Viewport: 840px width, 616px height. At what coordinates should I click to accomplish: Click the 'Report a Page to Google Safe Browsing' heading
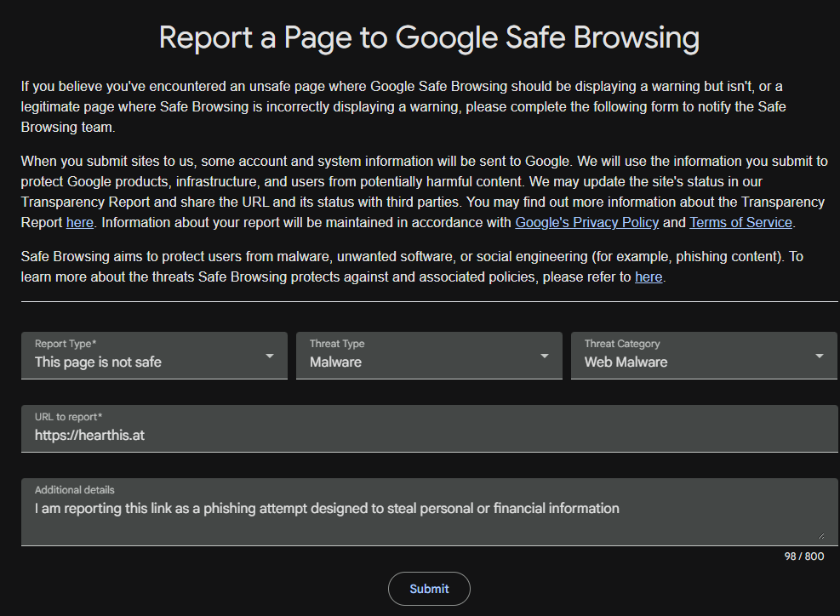tap(429, 37)
